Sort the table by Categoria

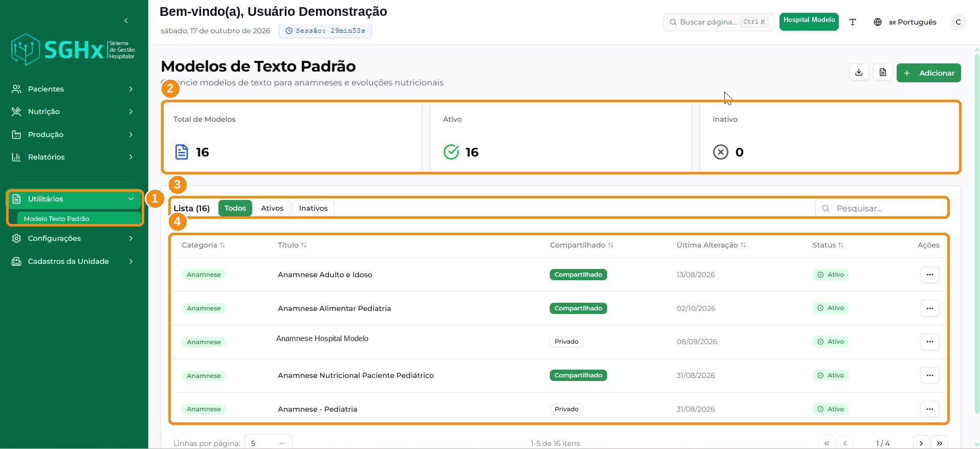(x=204, y=245)
